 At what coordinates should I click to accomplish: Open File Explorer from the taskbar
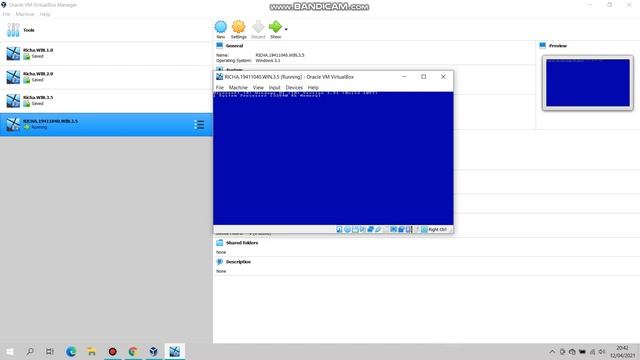coord(91,351)
